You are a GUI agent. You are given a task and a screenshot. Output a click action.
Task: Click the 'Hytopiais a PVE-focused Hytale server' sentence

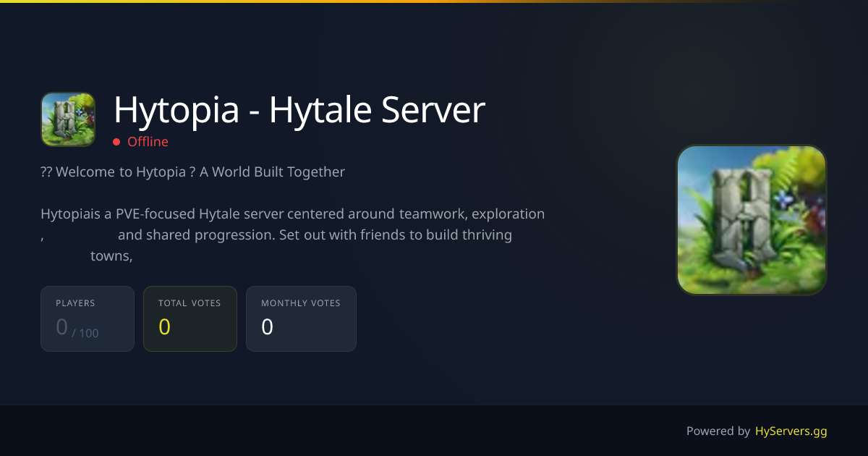tap(293, 214)
